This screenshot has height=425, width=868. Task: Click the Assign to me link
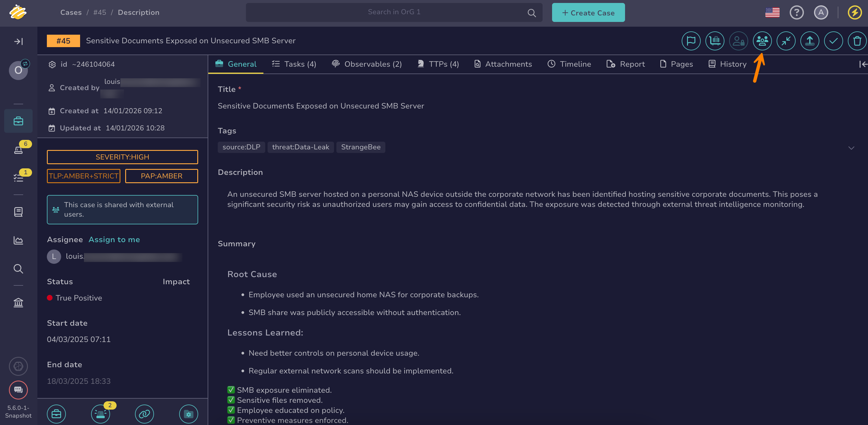click(x=114, y=239)
